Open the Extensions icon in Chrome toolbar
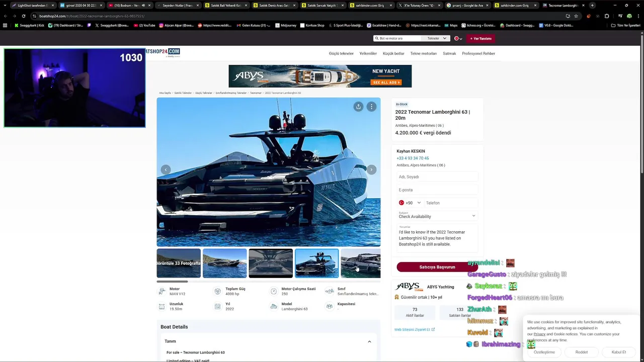Image resolution: width=644 pixels, height=362 pixels. coord(607,16)
